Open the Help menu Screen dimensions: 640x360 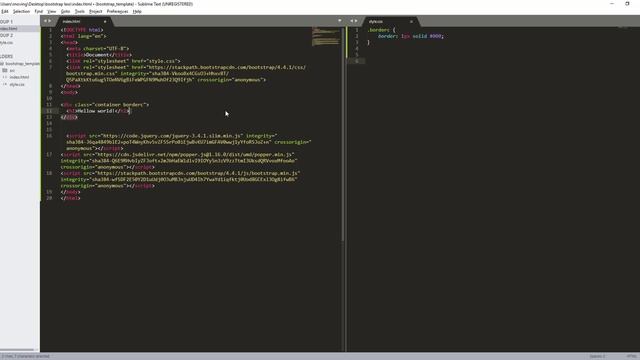point(137,11)
